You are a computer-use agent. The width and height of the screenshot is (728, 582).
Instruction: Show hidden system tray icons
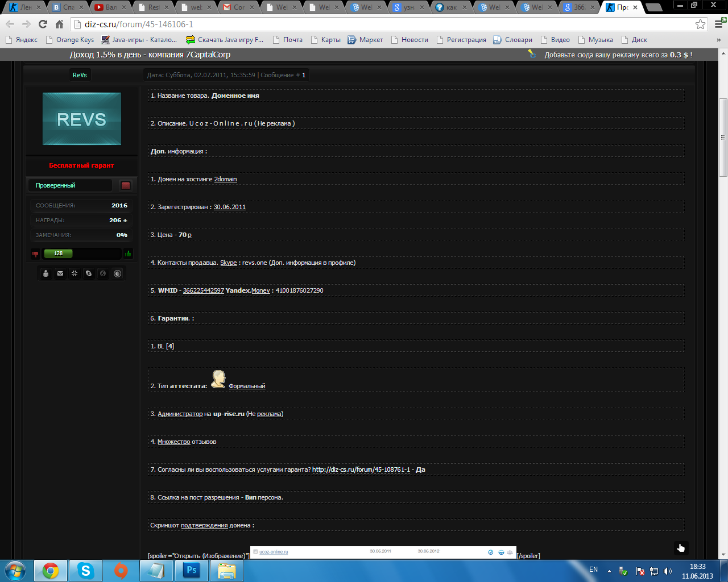pyautogui.click(x=609, y=571)
